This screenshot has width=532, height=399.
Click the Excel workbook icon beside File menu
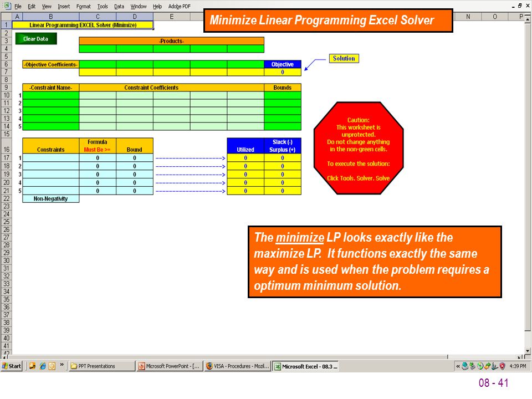click(7, 6)
